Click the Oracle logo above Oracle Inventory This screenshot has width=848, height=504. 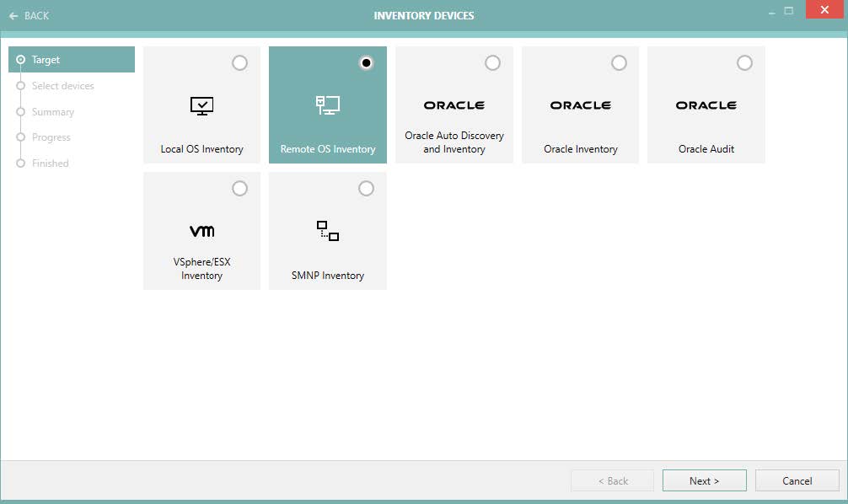580,105
